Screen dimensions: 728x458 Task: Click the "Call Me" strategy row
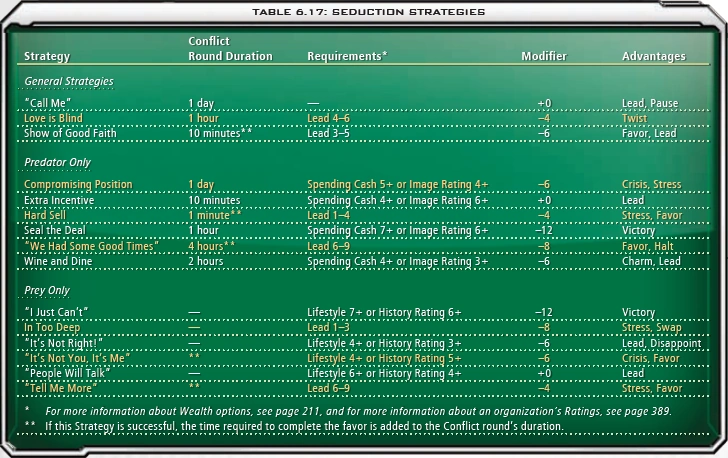point(364,103)
